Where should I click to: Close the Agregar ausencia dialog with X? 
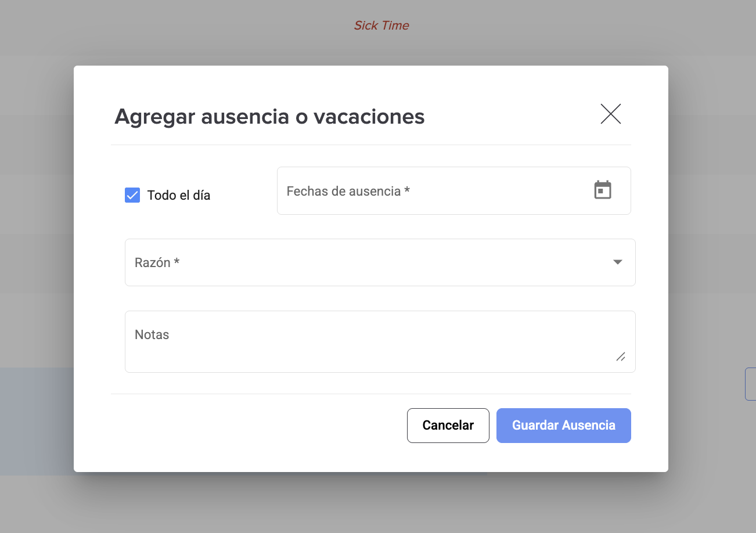[x=611, y=114]
